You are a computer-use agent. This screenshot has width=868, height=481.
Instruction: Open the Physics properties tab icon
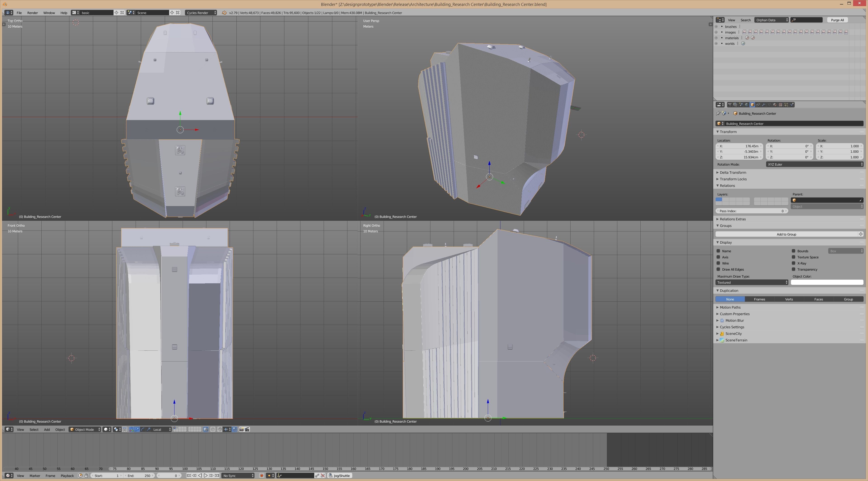792,105
